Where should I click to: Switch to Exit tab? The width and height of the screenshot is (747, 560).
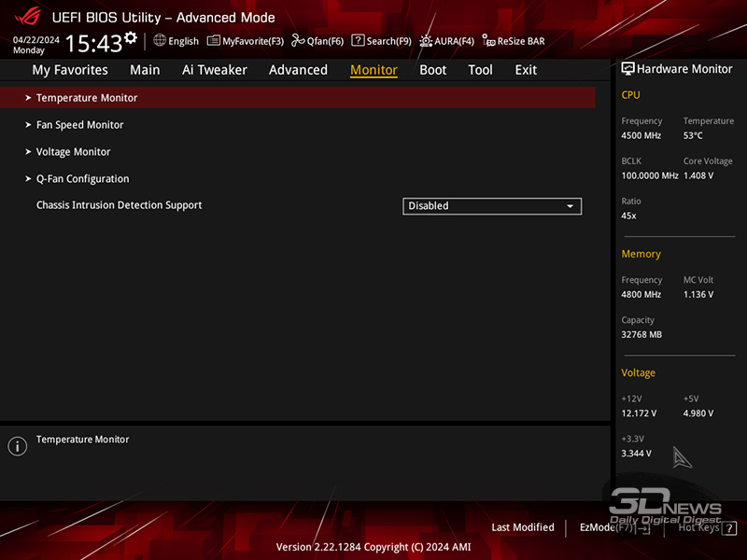tap(526, 70)
